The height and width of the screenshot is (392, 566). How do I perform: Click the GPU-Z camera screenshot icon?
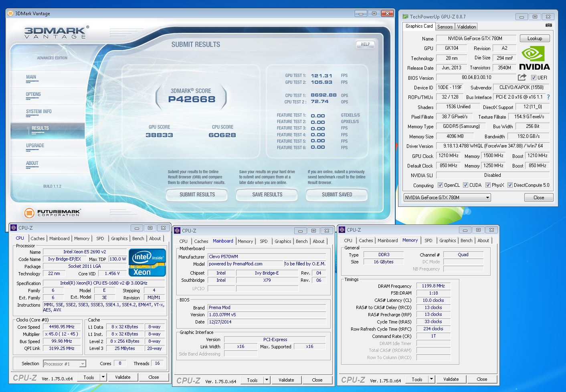[x=548, y=25]
